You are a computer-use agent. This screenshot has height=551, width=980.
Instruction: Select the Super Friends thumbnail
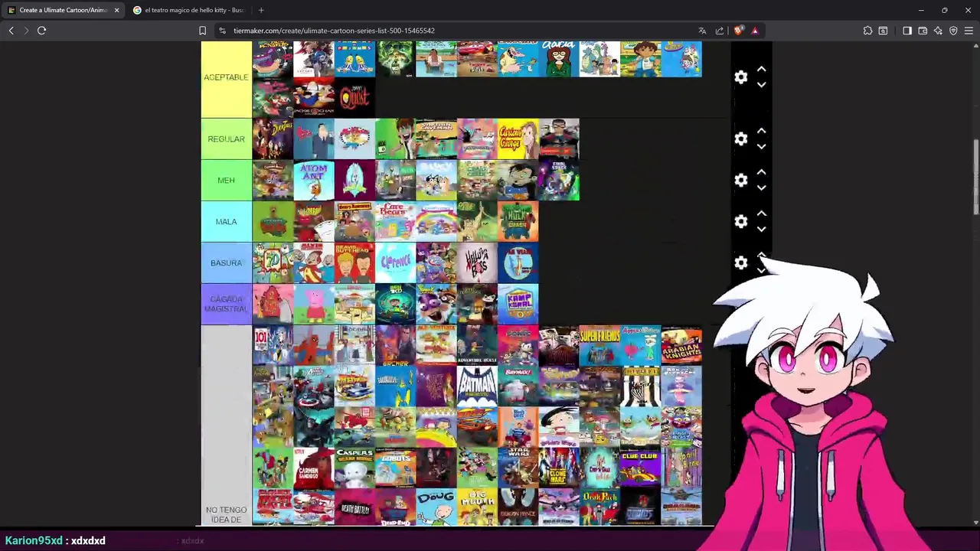click(x=600, y=346)
